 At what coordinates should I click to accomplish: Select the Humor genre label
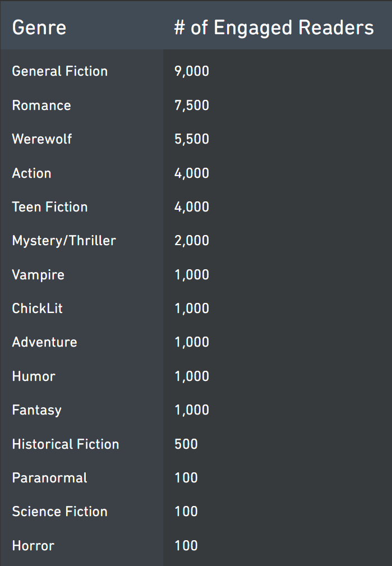click(x=34, y=376)
